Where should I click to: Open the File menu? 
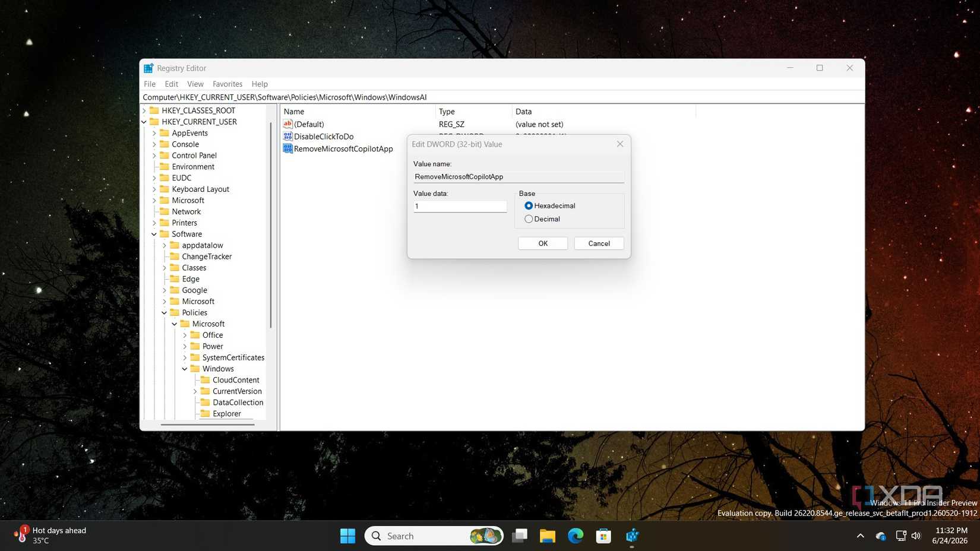[x=150, y=84]
